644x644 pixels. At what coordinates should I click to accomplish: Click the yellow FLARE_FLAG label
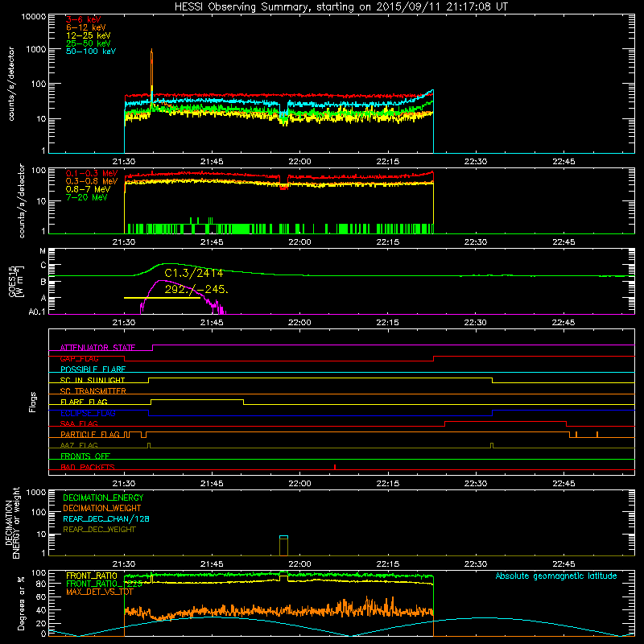click(84, 402)
